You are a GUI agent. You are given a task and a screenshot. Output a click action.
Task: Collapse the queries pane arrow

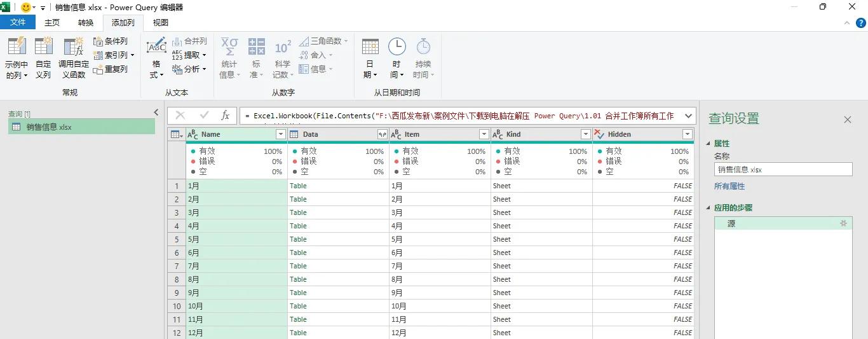[x=156, y=113]
